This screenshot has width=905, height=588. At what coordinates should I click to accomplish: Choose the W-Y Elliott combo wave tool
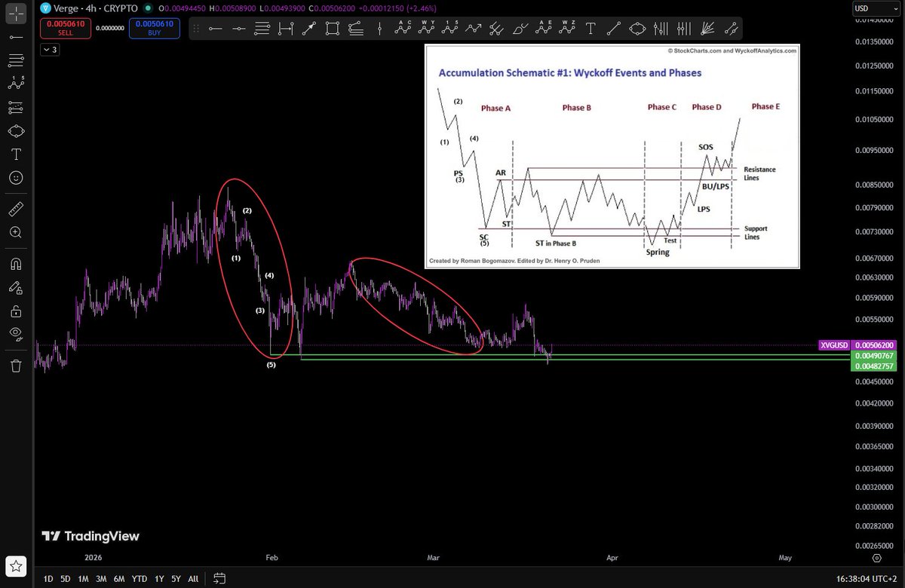[427, 29]
